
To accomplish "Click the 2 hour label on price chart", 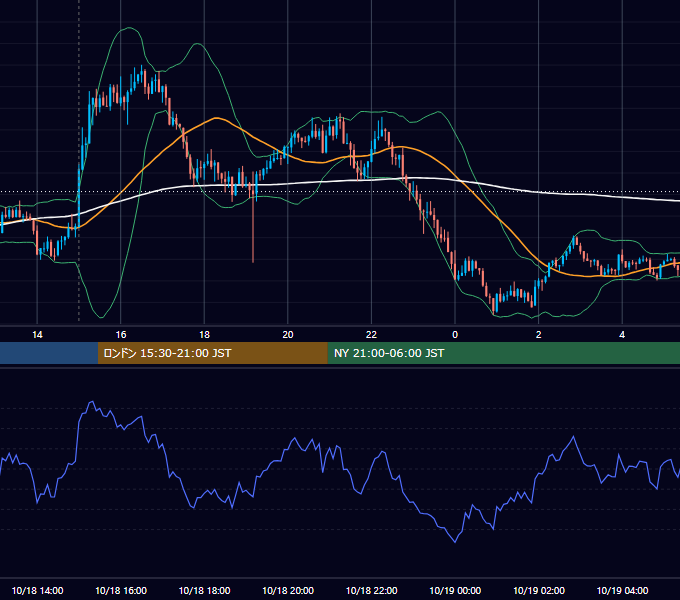I will coord(539,335).
